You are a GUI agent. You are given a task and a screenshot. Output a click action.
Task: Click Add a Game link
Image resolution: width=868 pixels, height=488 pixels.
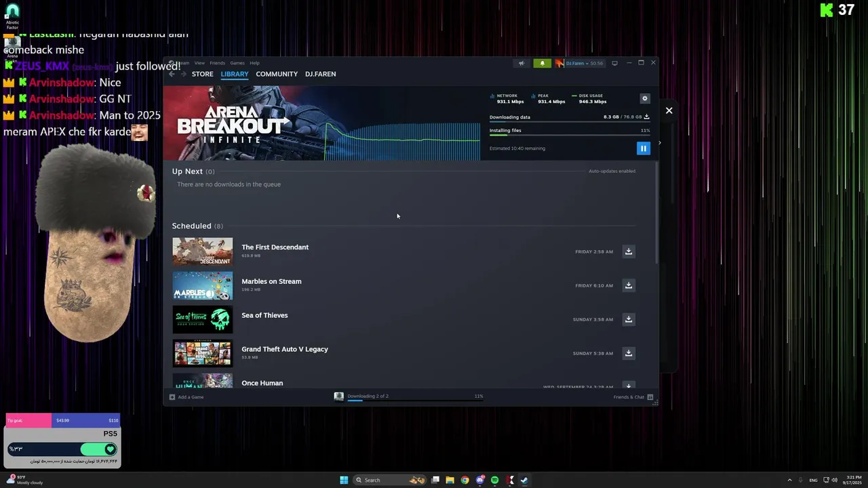pyautogui.click(x=186, y=397)
